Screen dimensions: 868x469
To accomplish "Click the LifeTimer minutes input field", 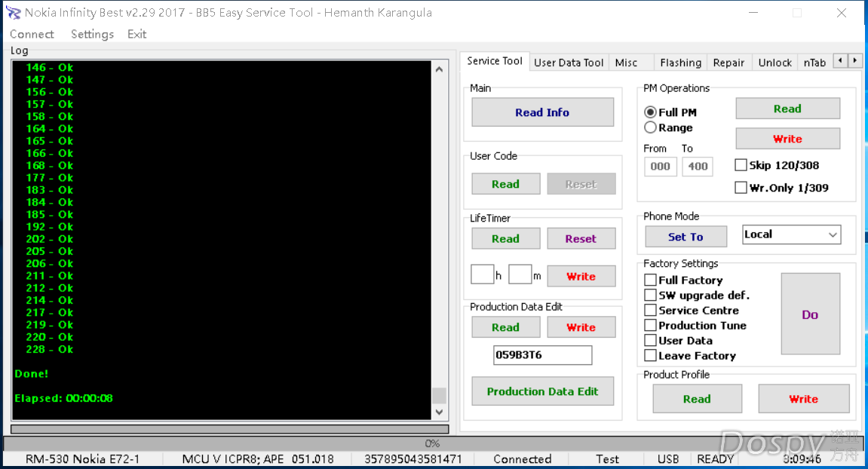I will coord(520,274).
